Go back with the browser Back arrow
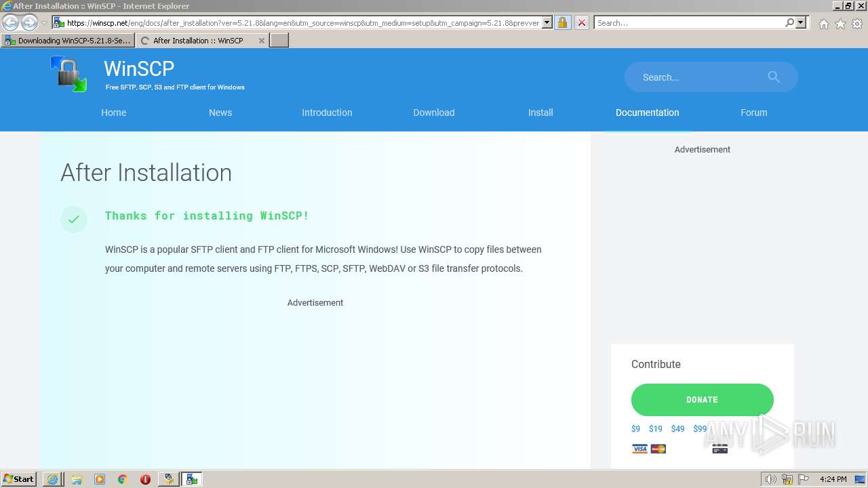 tap(10, 22)
